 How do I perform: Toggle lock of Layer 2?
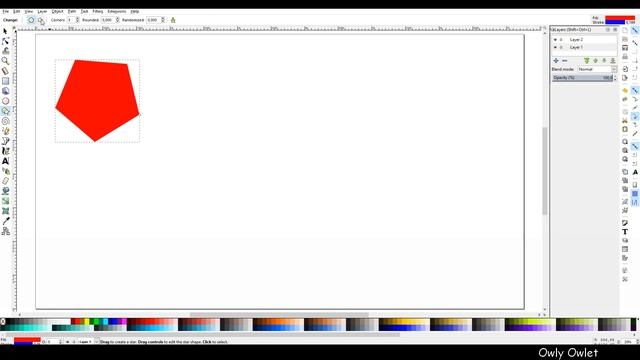[561, 40]
